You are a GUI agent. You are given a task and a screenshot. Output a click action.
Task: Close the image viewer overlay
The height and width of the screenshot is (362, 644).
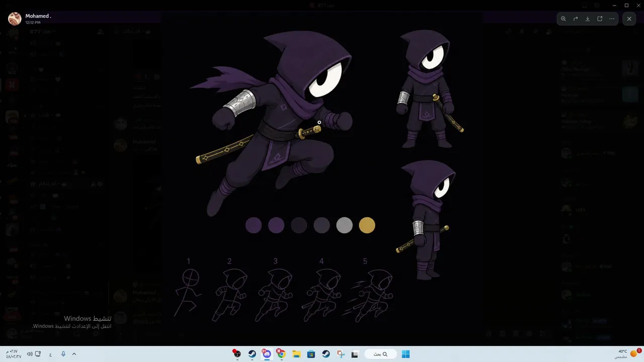[629, 19]
